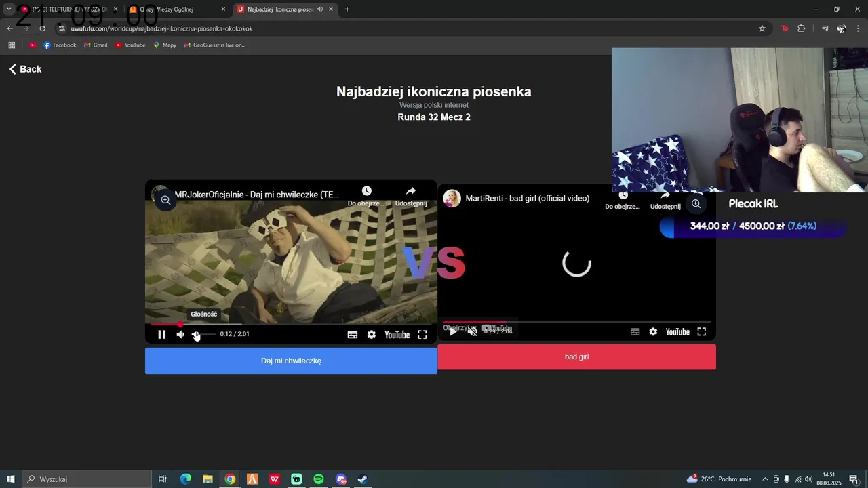Open the left video on YouTube via its logo
This screenshot has height=488, width=868.
[x=397, y=335]
